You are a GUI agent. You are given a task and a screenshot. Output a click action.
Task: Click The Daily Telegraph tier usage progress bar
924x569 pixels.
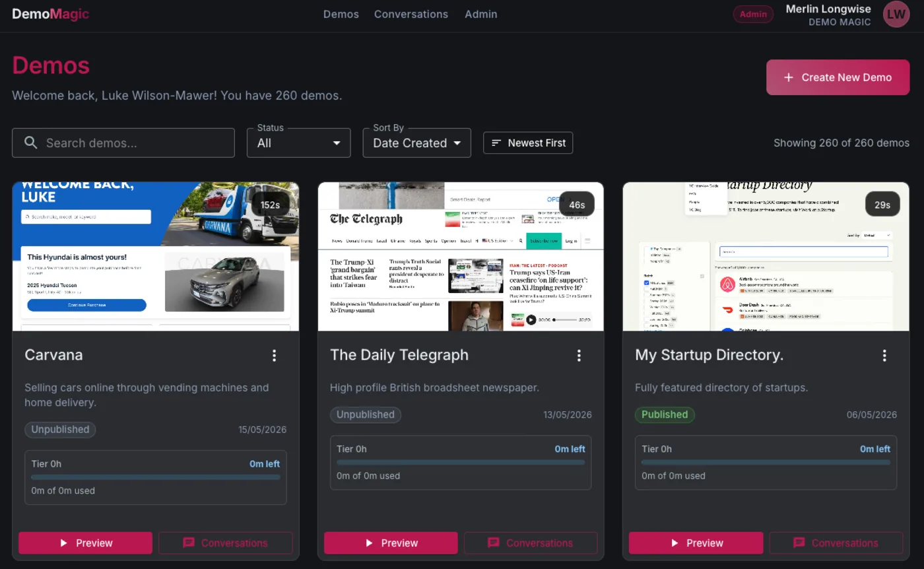tap(461, 462)
